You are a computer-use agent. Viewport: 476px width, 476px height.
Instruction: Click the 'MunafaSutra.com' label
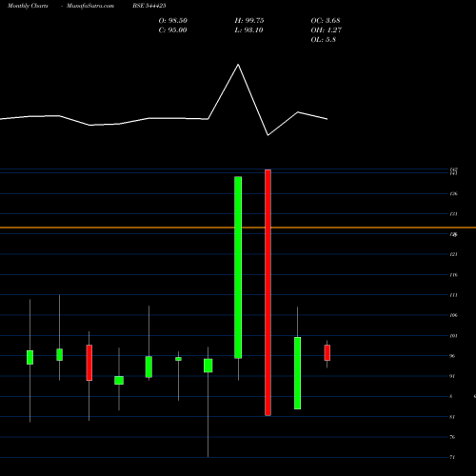tap(90, 6)
